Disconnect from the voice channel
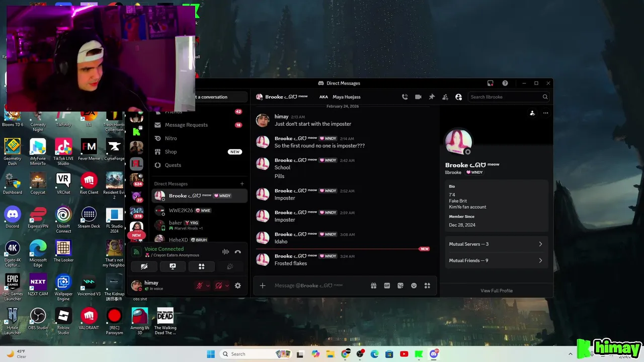 click(x=237, y=252)
